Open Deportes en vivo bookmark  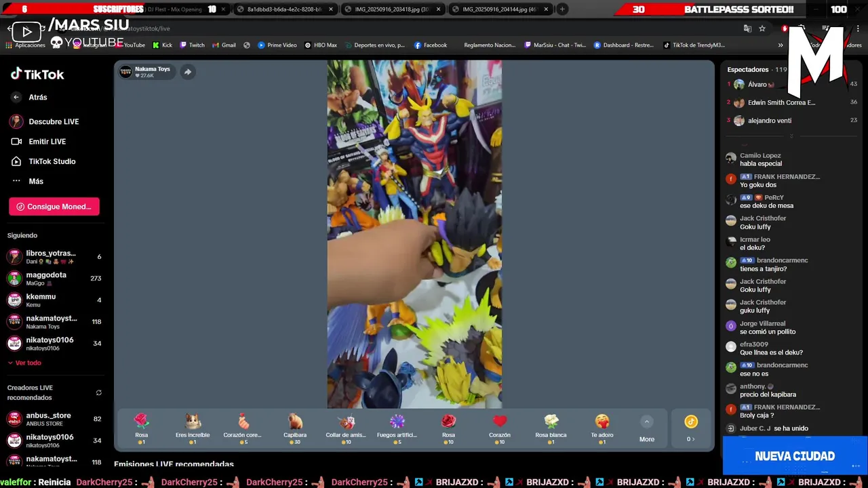pos(374,45)
